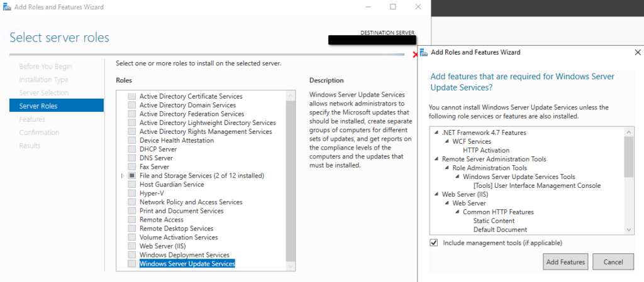Select HTTP Activation feature item

click(x=486, y=151)
